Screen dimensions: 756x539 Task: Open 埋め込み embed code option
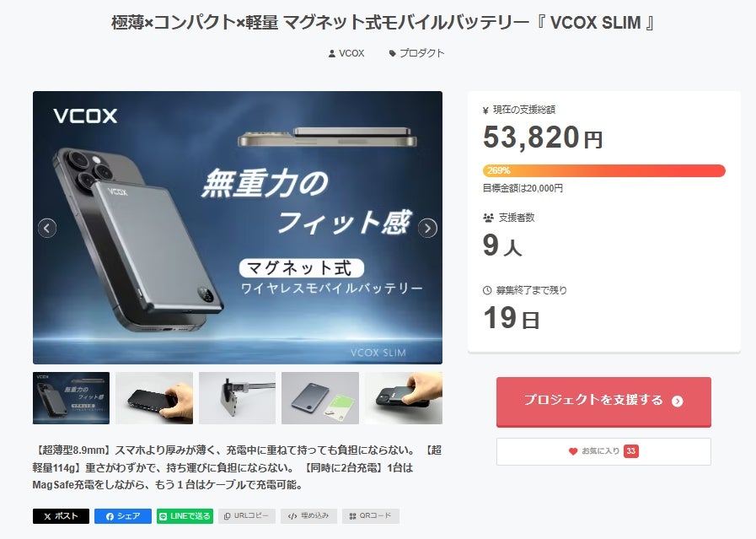[x=308, y=516]
